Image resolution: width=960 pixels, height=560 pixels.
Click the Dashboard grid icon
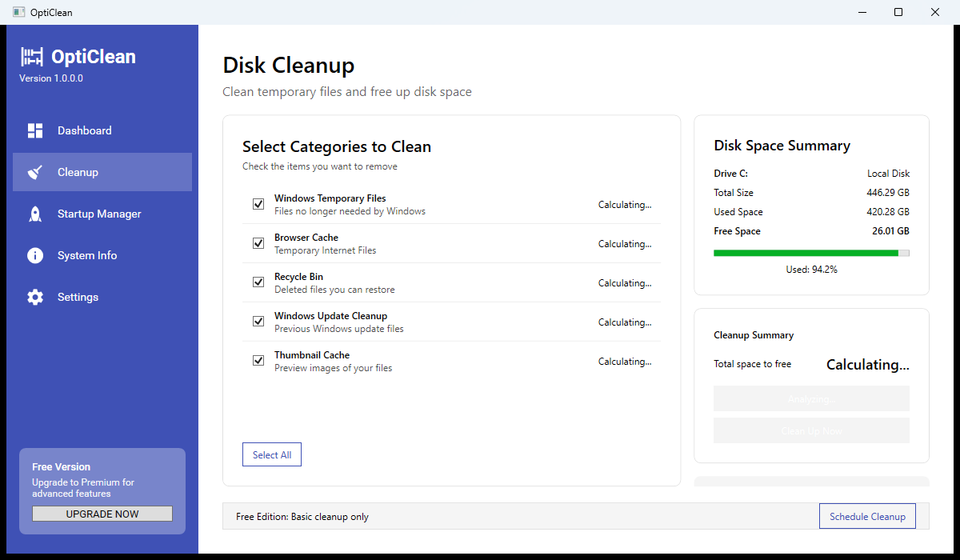click(x=35, y=130)
